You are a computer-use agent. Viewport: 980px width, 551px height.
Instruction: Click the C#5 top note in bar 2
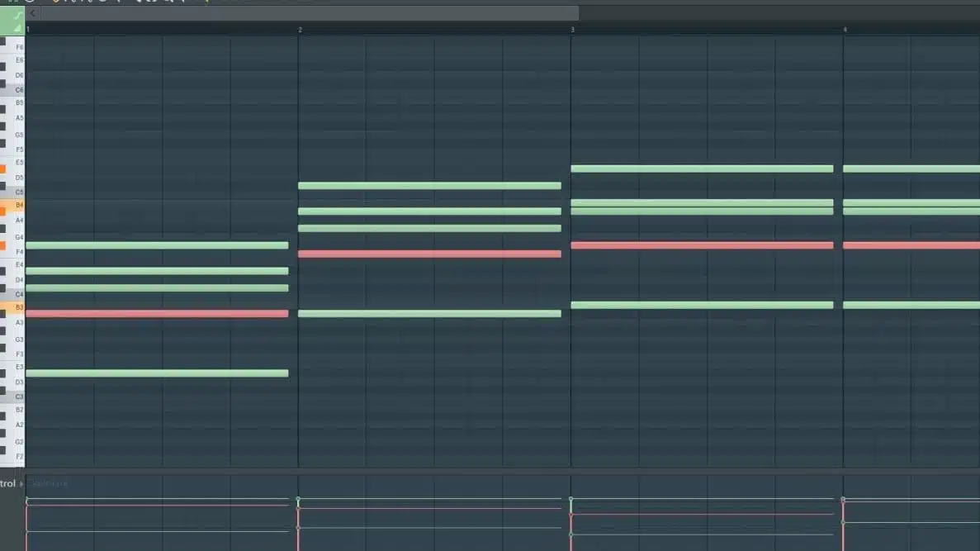(429, 186)
